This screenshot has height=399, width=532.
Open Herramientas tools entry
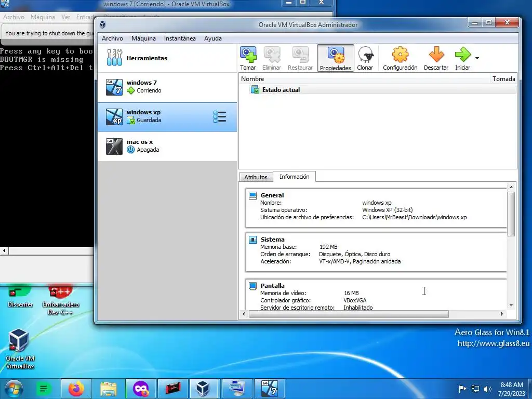[x=167, y=58]
